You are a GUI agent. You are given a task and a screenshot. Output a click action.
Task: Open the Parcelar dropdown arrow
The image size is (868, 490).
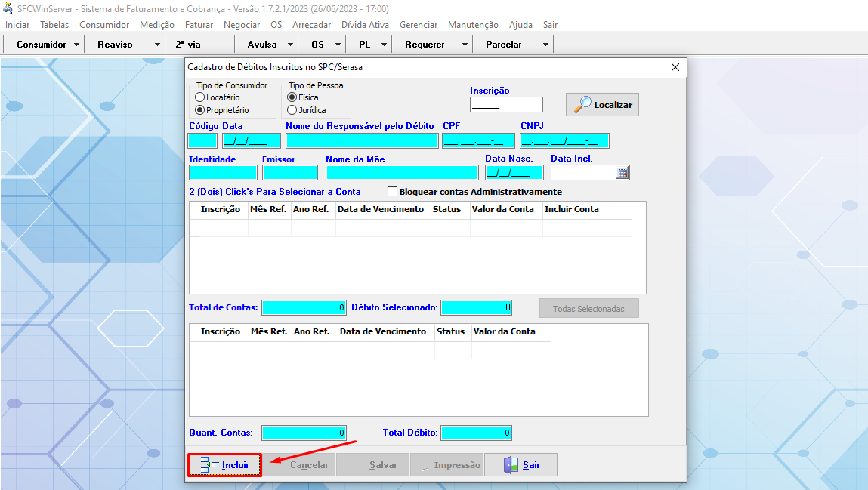(545, 45)
